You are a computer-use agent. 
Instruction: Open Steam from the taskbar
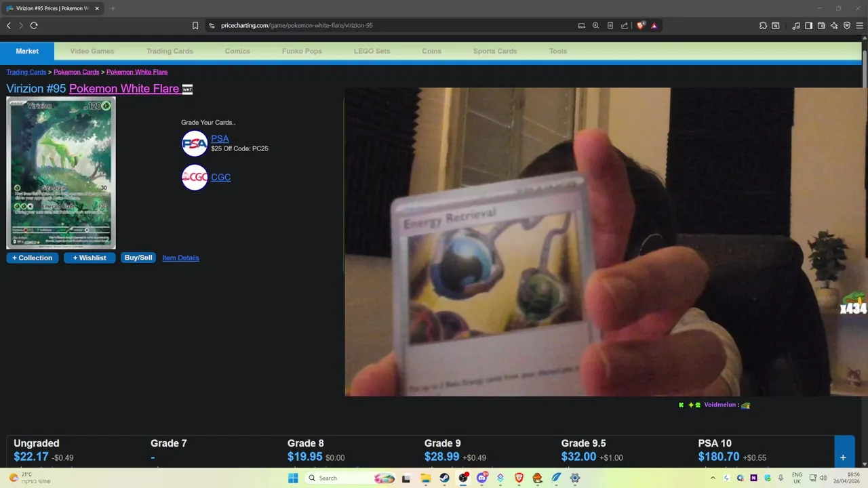click(444, 478)
